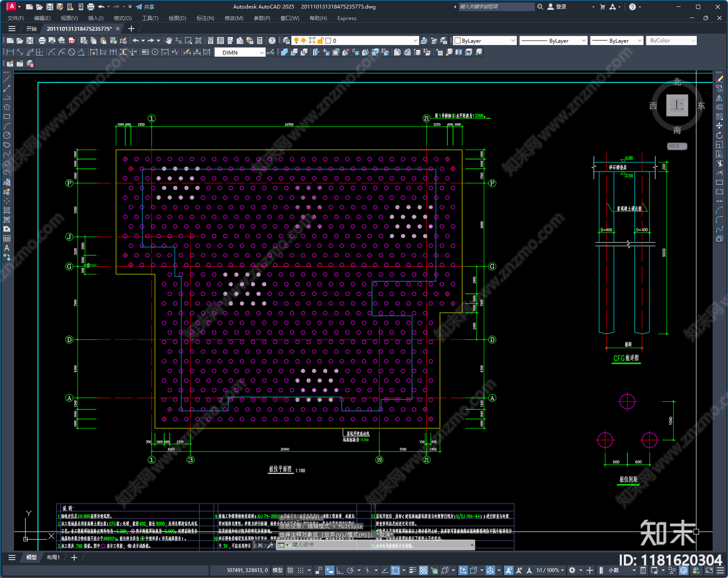
Task: Open workspace switching gear icon
Action: click(572, 570)
